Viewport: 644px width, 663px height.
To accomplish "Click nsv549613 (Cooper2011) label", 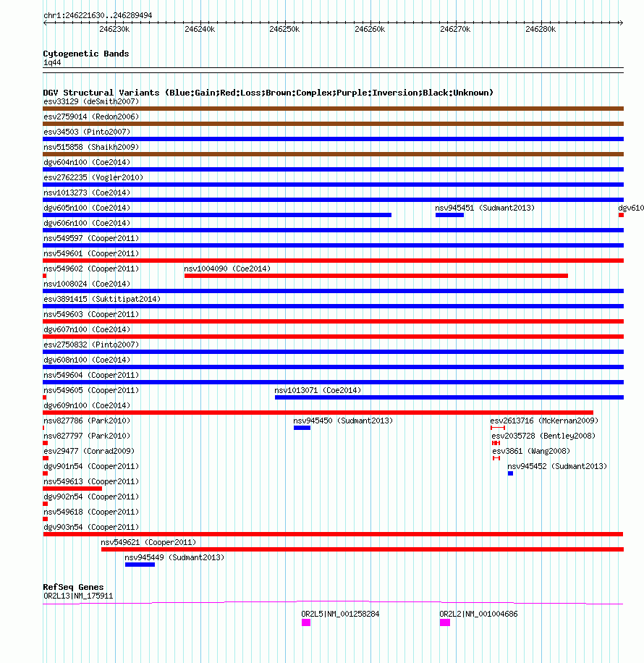I will pos(91,482).
